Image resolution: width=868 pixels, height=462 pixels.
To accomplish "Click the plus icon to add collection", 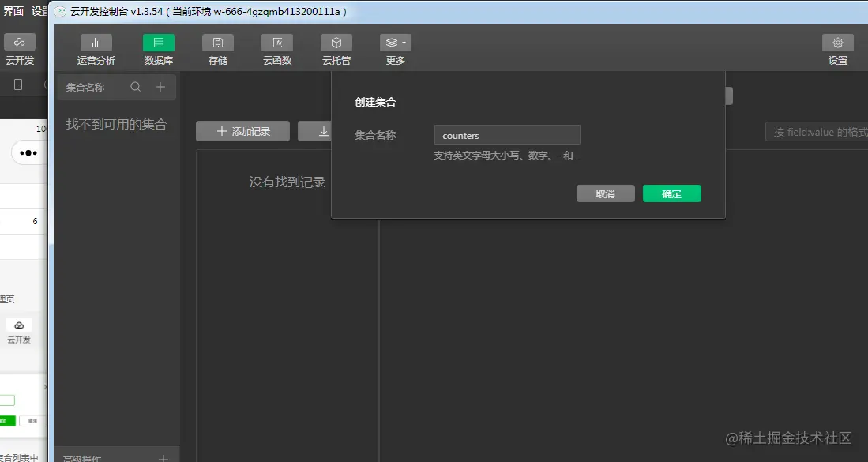I will [x=160, y=87].
